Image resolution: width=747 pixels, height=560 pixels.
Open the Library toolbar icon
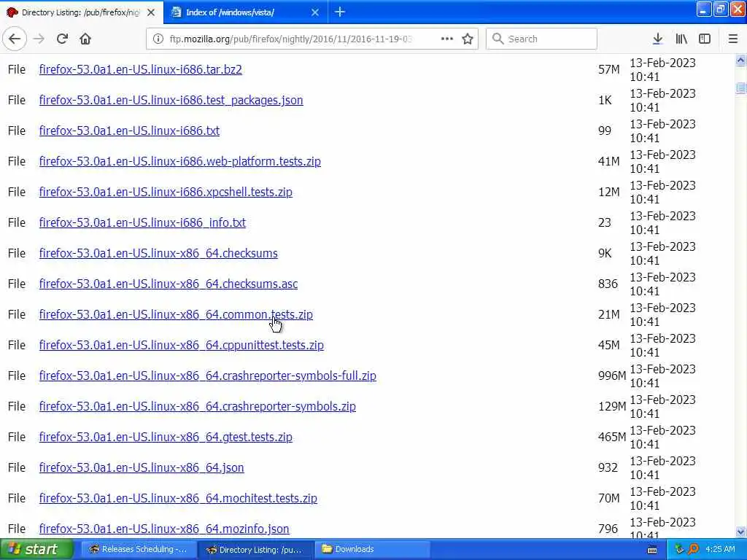pos(681,39)
